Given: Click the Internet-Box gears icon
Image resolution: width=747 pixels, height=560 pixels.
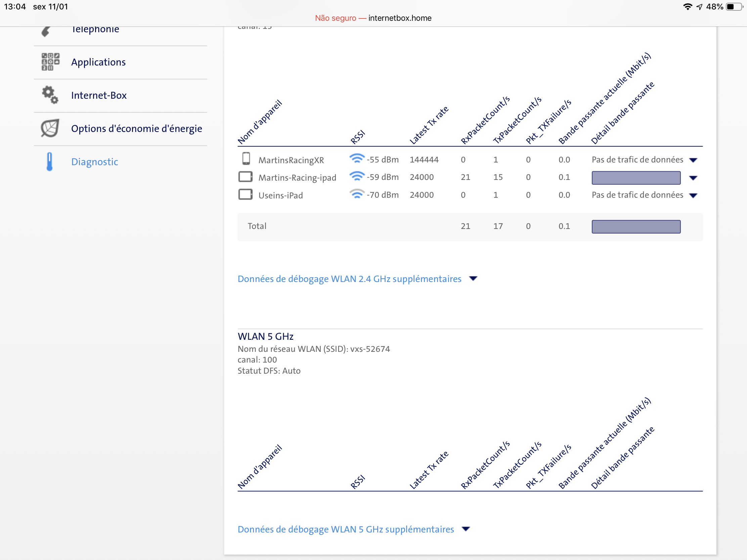Looking at the screenshot, I should click(x=50, y=95).
